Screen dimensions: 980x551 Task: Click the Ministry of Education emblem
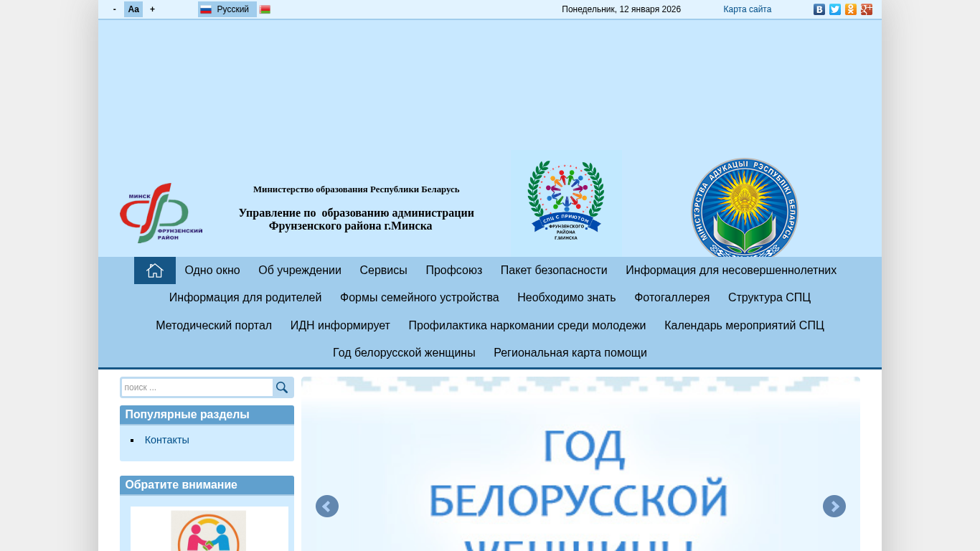(744, 209)
